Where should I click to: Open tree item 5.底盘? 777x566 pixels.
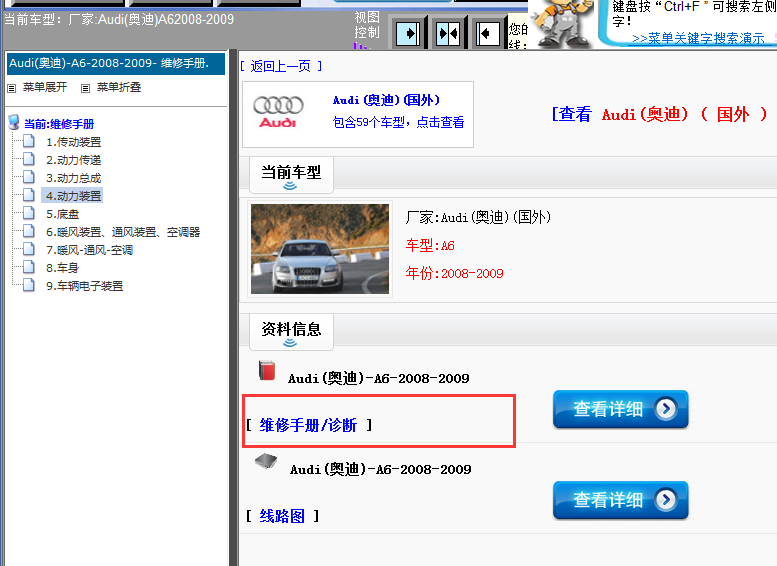coord(62,214)
